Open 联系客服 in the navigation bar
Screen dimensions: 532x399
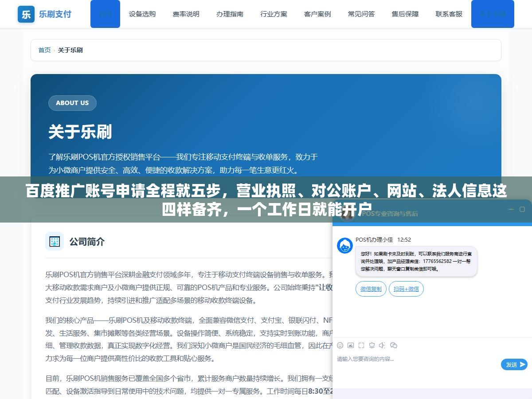coord(449,14)
